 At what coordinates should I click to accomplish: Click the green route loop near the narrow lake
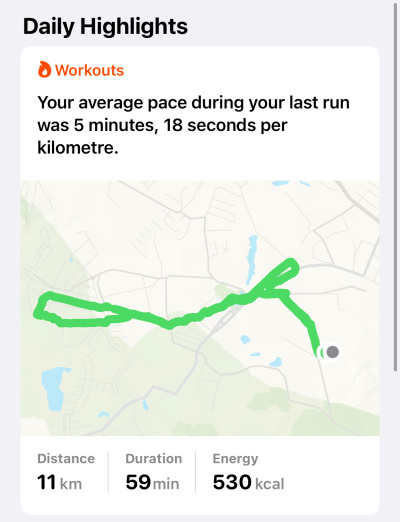279,276
